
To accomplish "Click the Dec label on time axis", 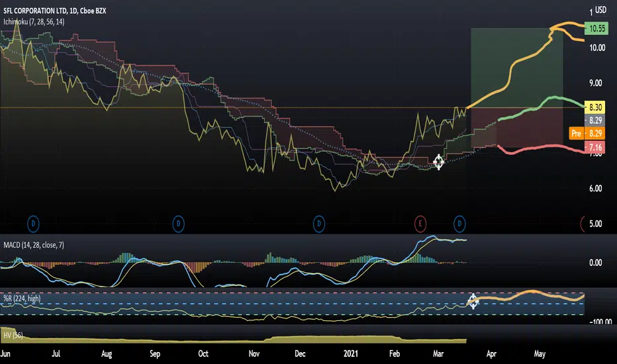I will point(300,353).
